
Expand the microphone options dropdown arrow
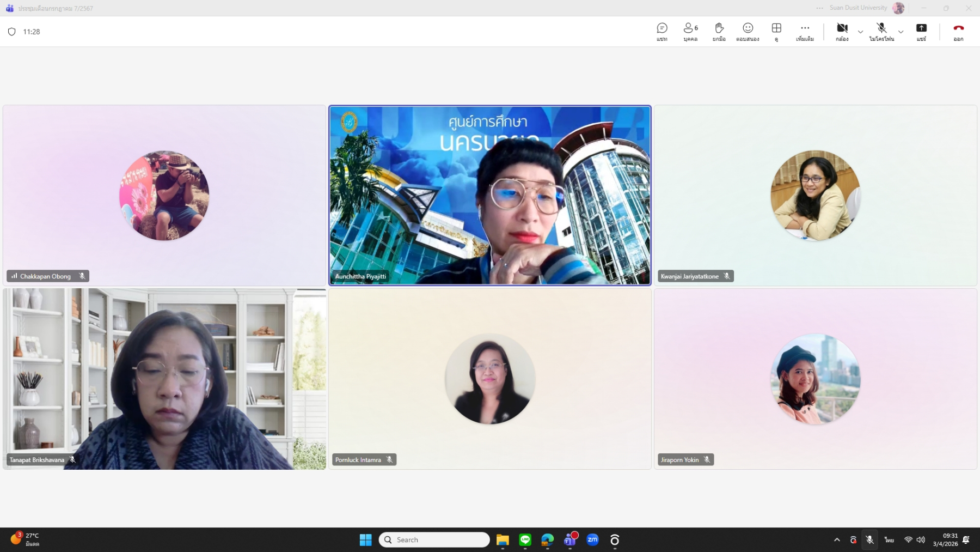(901, 32)
